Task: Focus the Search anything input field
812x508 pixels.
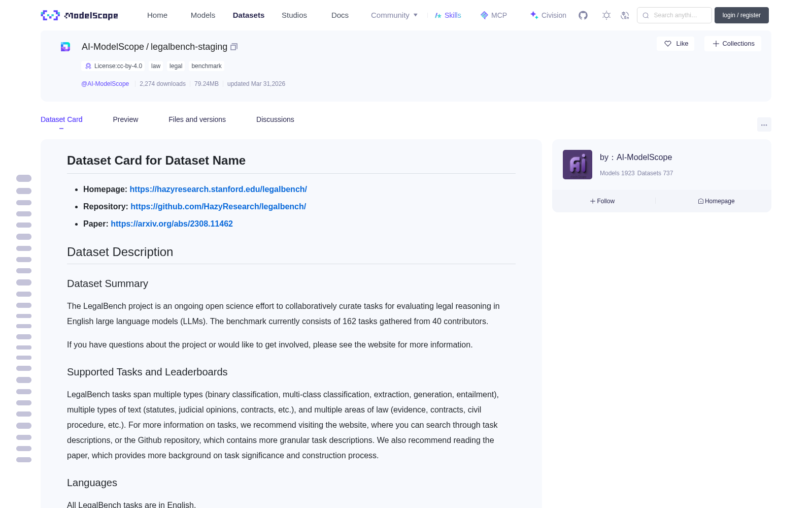Action: click(674, 15)
